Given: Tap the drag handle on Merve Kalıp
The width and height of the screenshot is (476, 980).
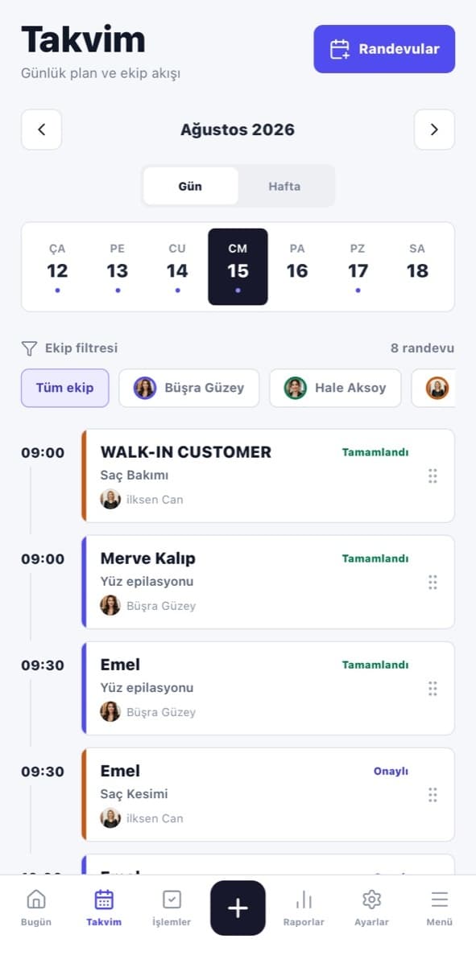Looking at the screenshot, I should coord(433,582).
